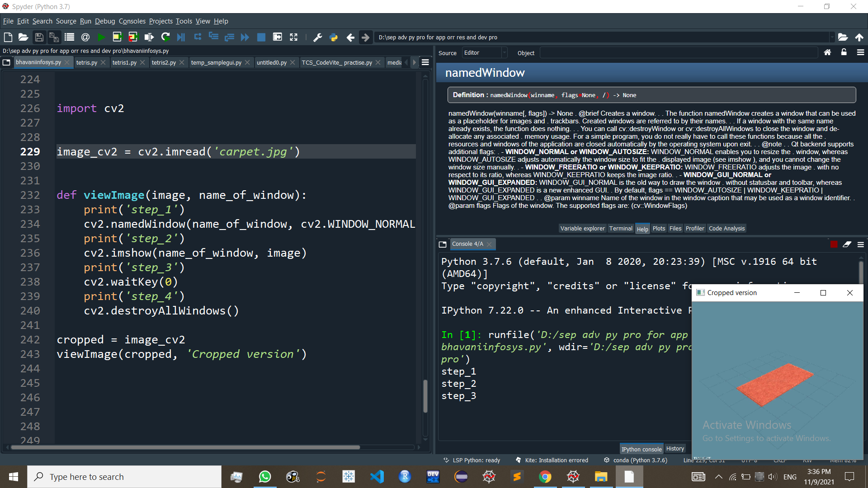Open the File menu
The width and height of the screenshot is (868, 488).
pyautogui.click(x=8, y=21)
